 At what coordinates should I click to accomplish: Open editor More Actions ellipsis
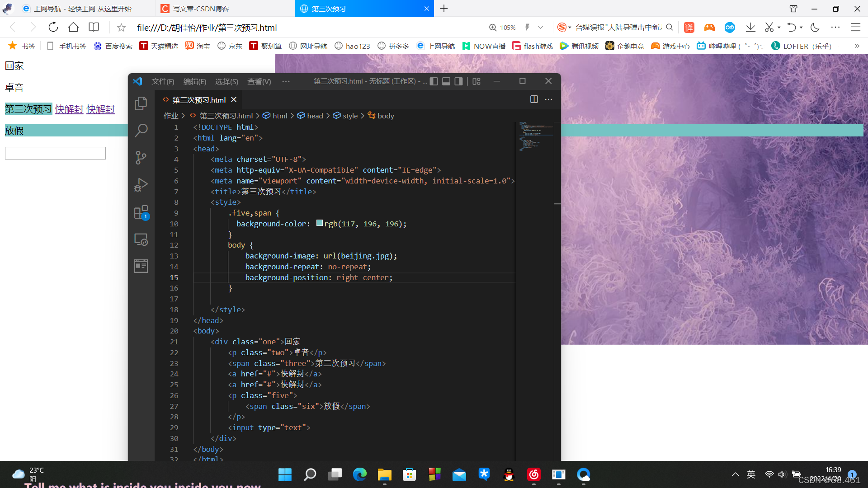[548, 99]
